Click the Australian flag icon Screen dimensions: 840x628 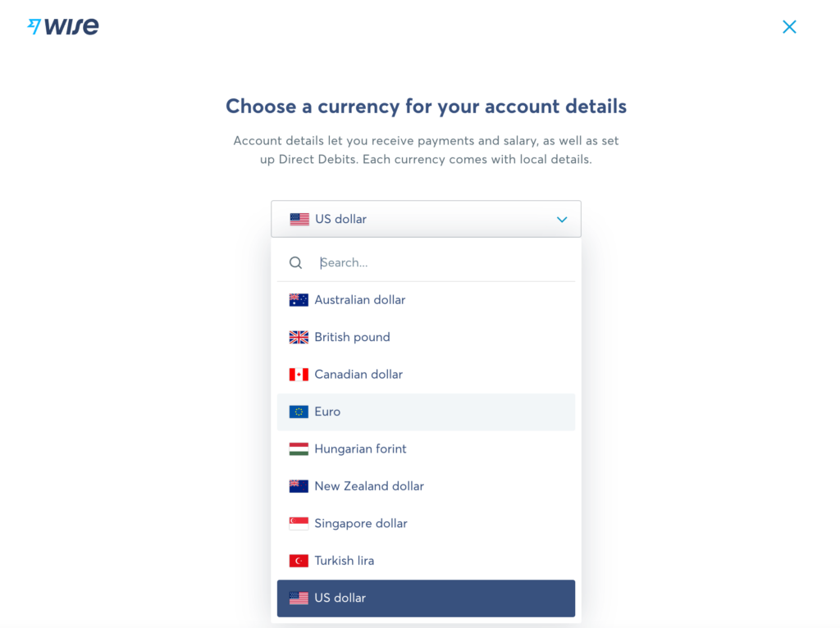tap(299, 300)
